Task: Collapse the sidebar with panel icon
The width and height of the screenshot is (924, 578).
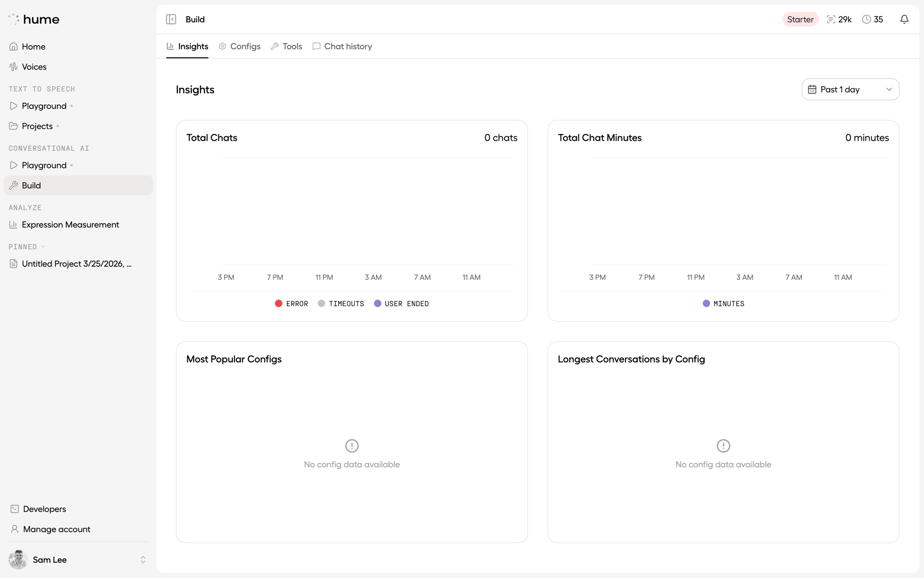Action: tap(171, 19)
